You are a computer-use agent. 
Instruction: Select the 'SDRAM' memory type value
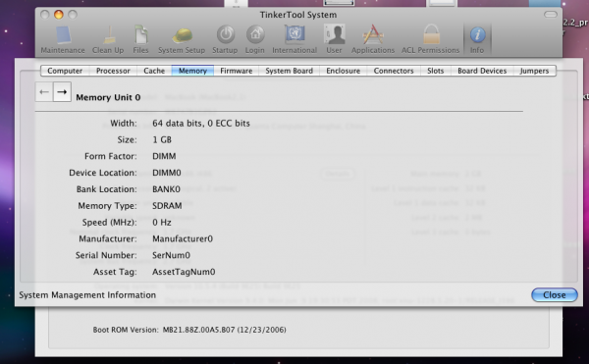click(167, 206)
